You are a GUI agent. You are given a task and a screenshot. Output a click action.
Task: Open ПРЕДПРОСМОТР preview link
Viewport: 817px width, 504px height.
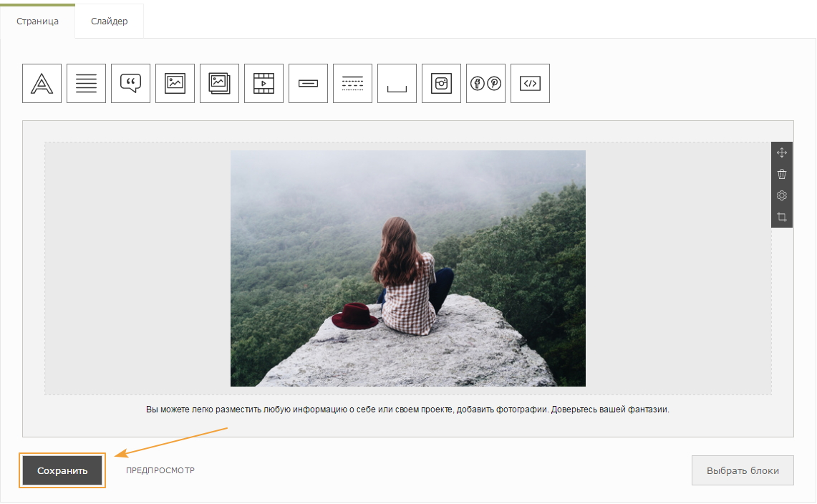160,470
